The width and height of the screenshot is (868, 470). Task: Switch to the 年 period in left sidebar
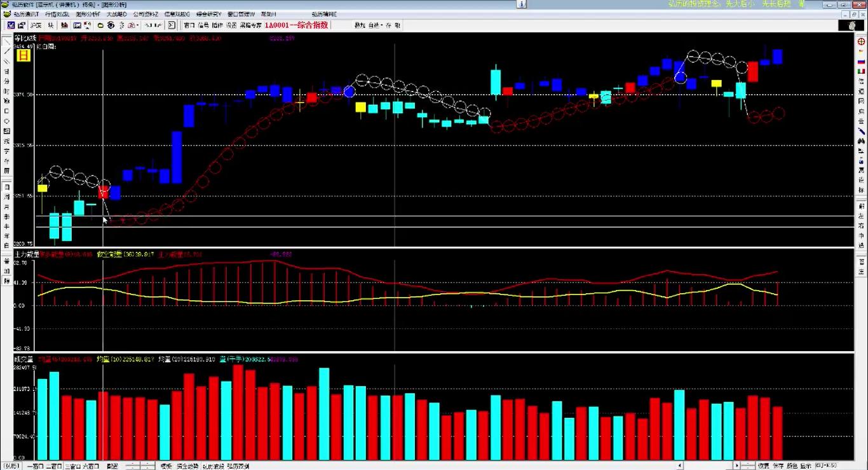tap(6, 235)
